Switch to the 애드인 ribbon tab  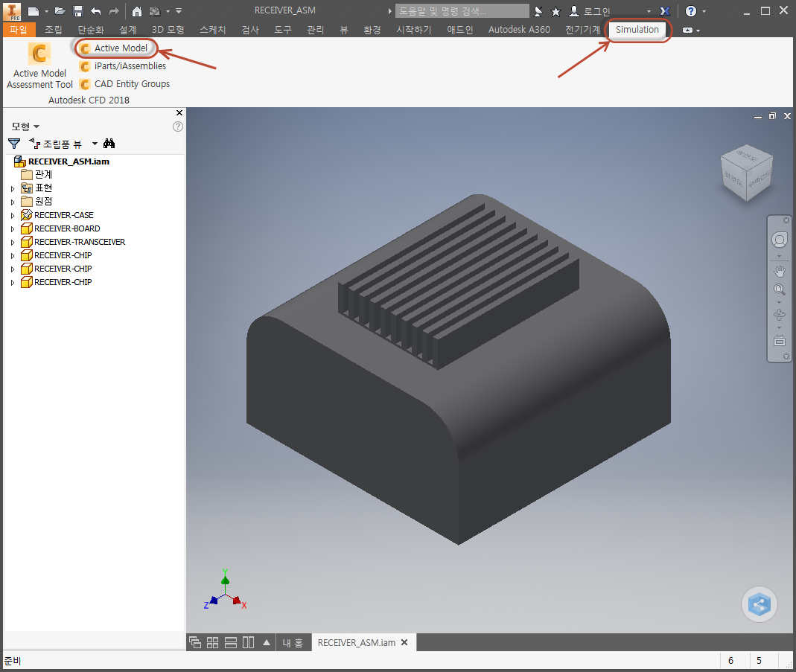[460, 30]
